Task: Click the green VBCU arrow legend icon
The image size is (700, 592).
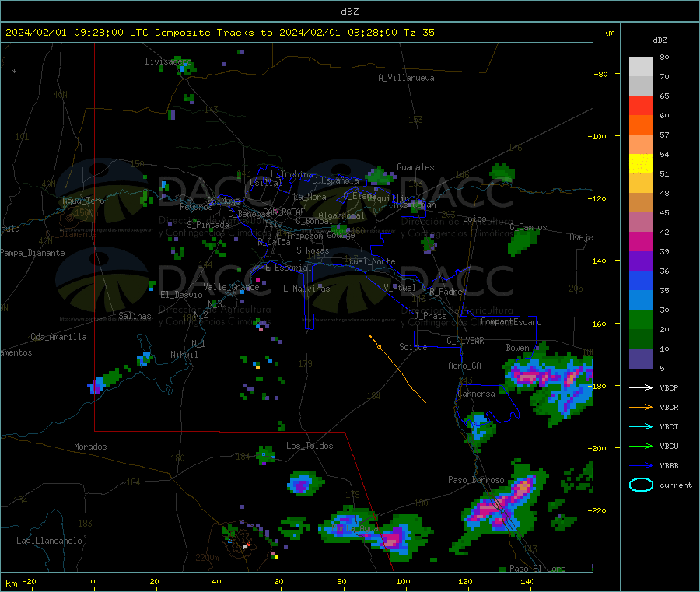Action: pyautogui.click(x=641, y=446)
